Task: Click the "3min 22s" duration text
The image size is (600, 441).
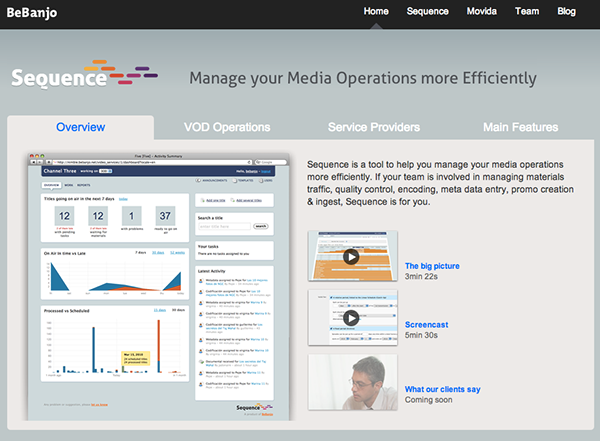Action: pyautogui.click(x=421, y=276)
